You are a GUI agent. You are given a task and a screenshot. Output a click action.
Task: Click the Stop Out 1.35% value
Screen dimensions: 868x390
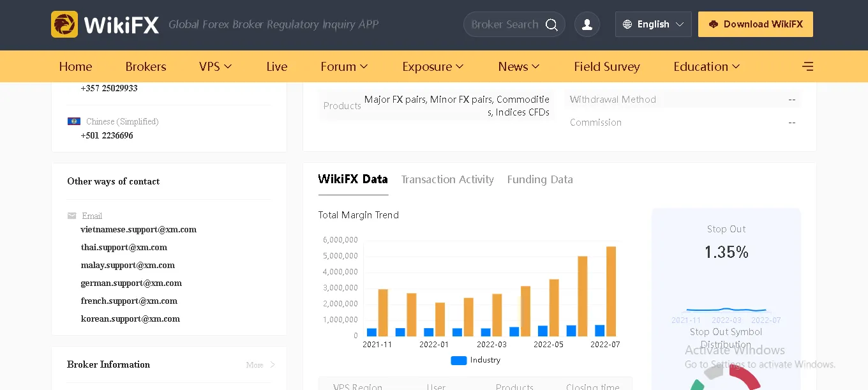pos(726,253)
